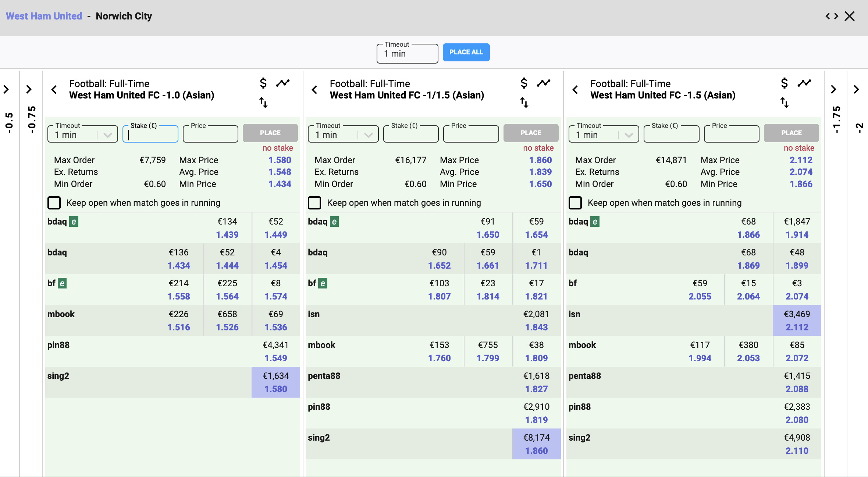
Task: Click dollar icon in -1/1.5 Asian panel
Action: click(x=524, y=83)
